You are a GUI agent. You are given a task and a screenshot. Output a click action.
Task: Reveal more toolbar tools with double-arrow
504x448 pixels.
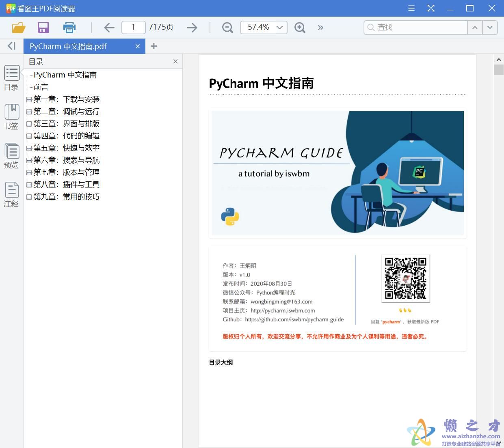point(320,27)
